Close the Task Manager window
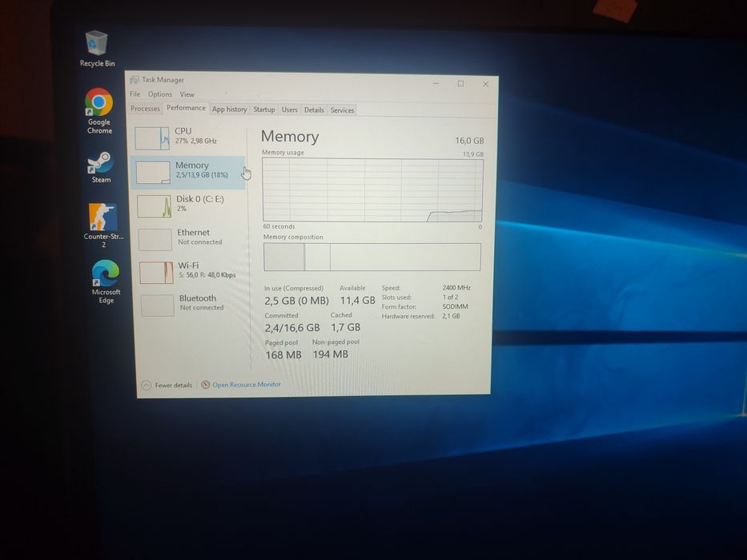The image size is (747, 560). coord(485,84)
